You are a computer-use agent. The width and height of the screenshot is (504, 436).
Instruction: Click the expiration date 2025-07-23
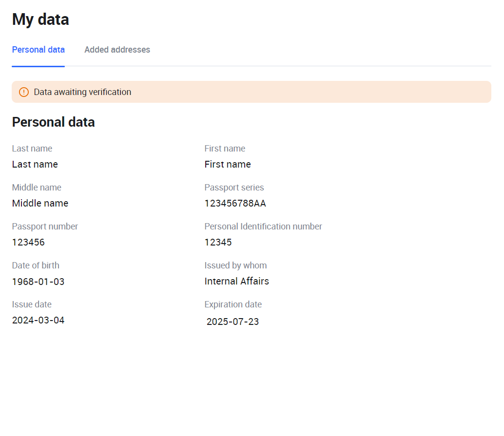coord(233,322)
